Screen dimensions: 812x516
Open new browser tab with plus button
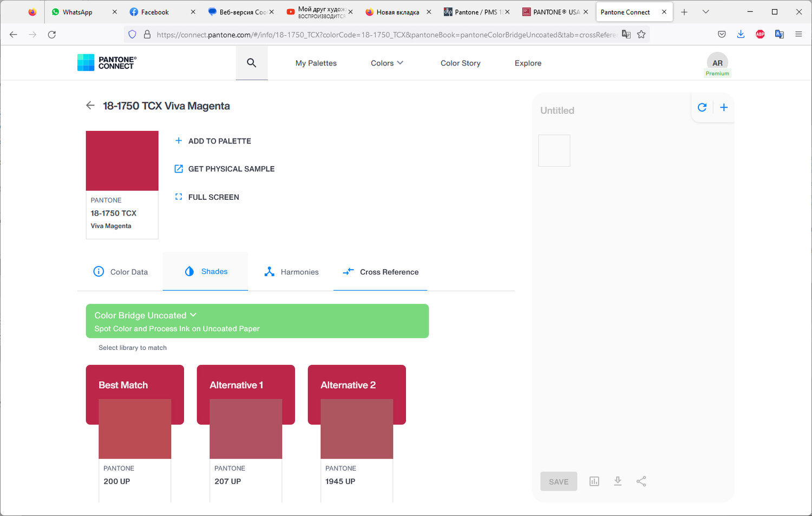click(x=684, y=12)
